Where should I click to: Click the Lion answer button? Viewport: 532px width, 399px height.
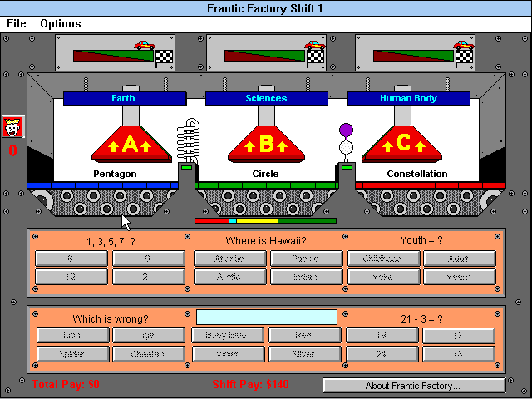coord(73,335)
